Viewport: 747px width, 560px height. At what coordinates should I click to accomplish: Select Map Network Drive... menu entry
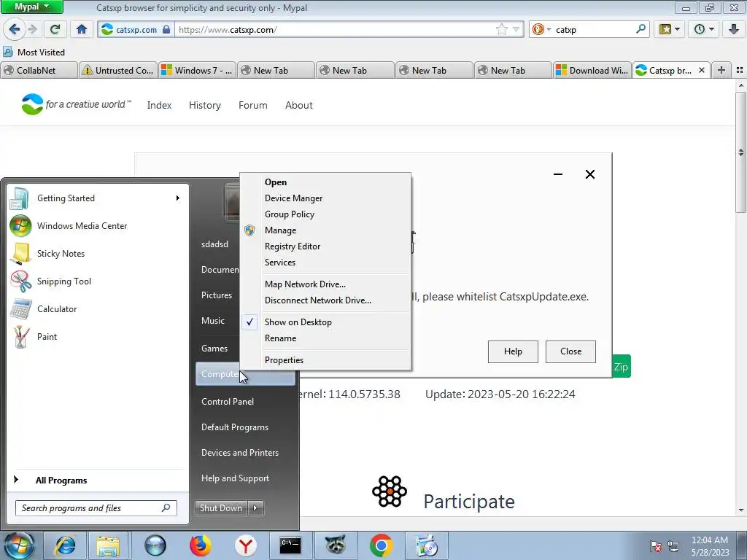pyautogui.click(x=326, y=284)
